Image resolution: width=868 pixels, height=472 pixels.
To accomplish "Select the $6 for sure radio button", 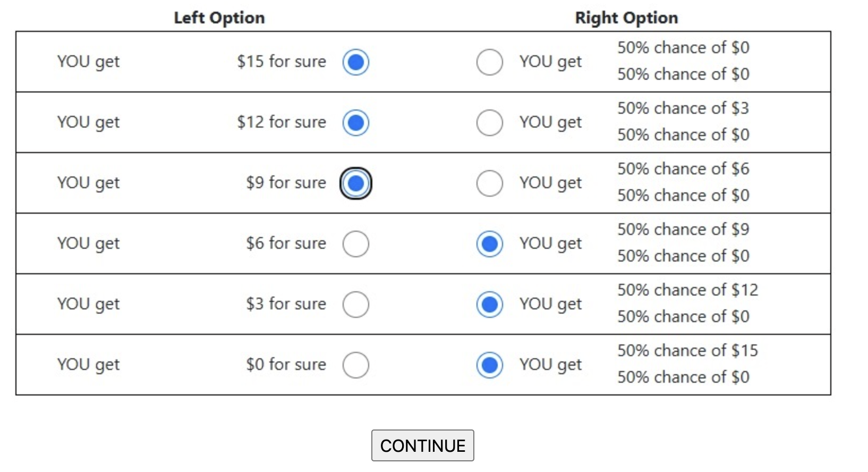I will pos(355,244).
